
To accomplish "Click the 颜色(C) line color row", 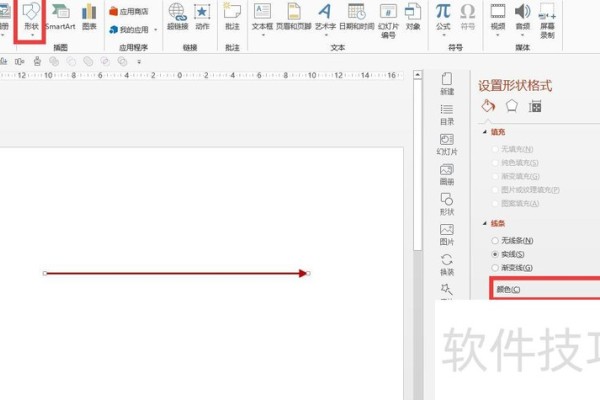I will click(545, 289).
